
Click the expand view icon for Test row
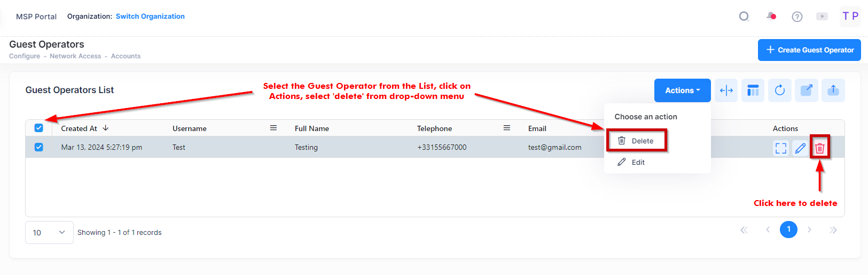pos(780,148)
